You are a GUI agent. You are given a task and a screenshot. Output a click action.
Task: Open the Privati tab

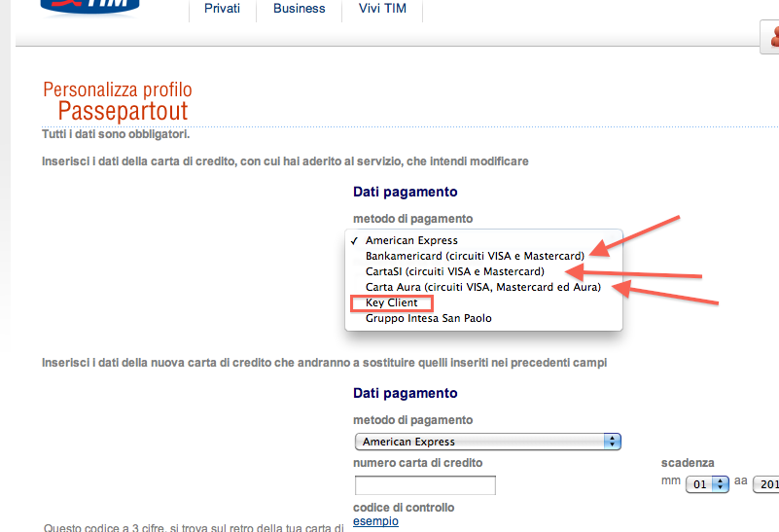pyautogui.click(x=222, y=9)
